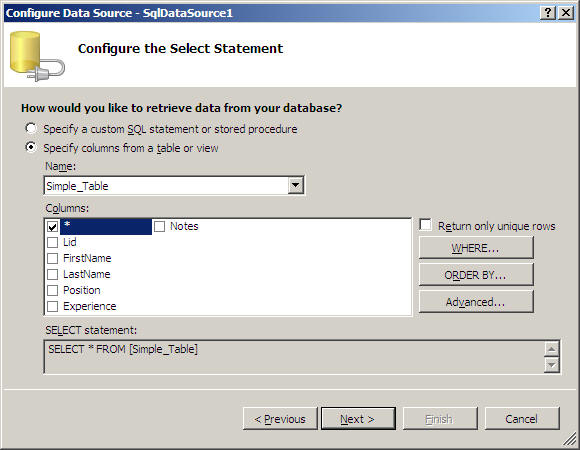Go back with Previous button
This screenshot has height=450, width=580.
coord(280,419)
